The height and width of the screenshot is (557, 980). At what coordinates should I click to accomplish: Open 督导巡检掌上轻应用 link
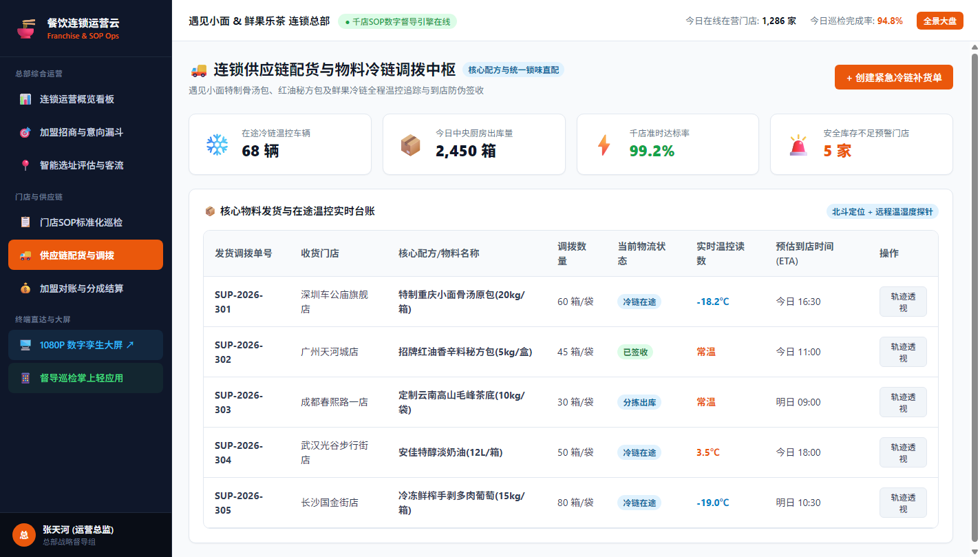point(85,378)
